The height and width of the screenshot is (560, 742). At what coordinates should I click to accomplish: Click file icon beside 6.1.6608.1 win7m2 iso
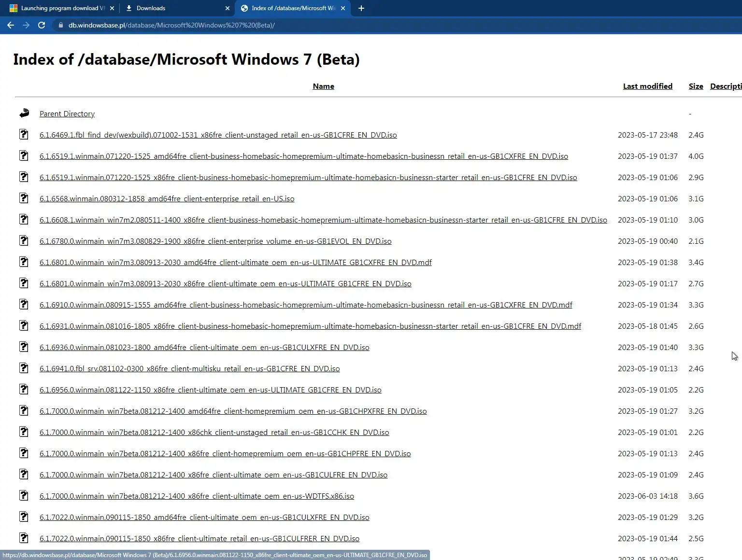tap(24, 219)
